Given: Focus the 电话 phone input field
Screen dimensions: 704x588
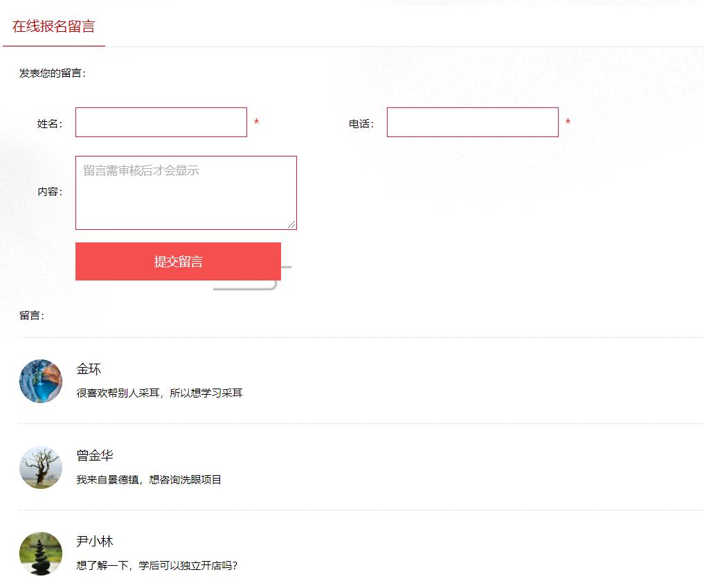Looking at the screenshot, I should (472, 123).
